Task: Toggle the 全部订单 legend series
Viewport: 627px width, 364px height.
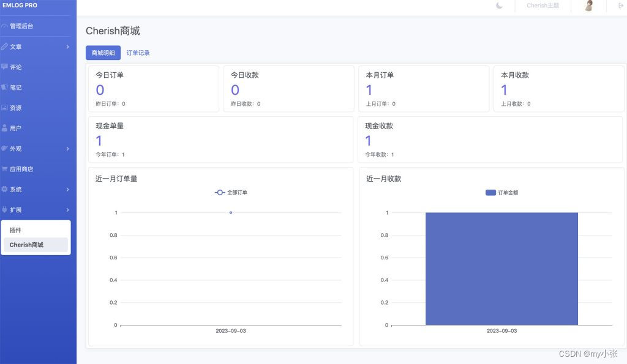Action: coord(231,193)
